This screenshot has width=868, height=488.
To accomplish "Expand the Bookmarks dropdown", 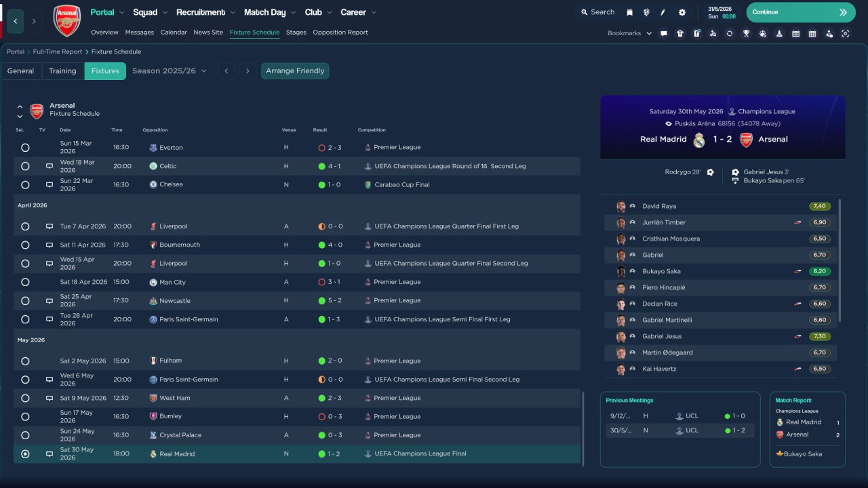I will [629, 33].
